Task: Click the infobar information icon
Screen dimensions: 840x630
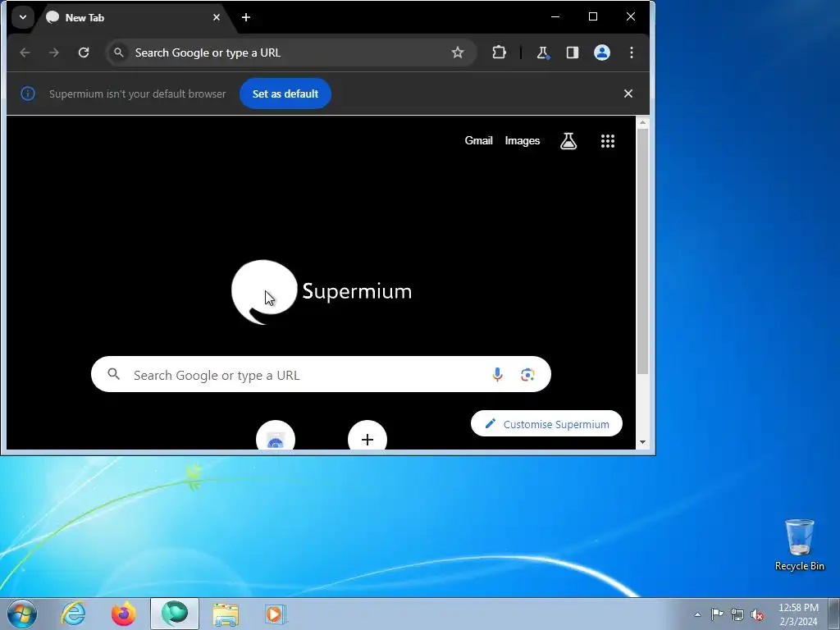Action: 28,94
